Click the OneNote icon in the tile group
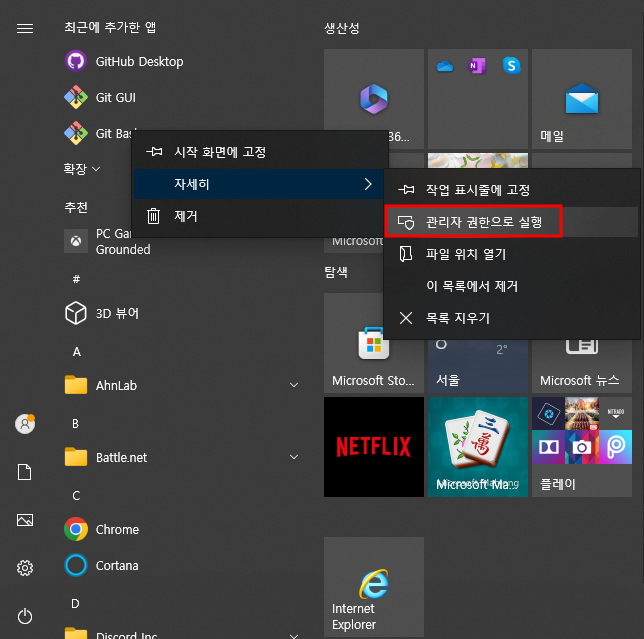This screenshot has height=639, width=644. (477, 66)
